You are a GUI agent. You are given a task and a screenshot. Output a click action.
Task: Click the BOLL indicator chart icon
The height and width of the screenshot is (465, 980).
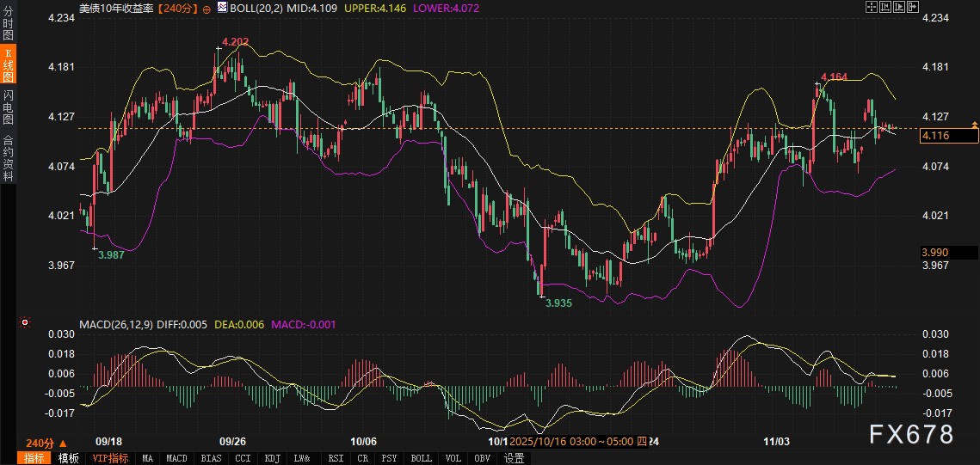pos(222,6)
